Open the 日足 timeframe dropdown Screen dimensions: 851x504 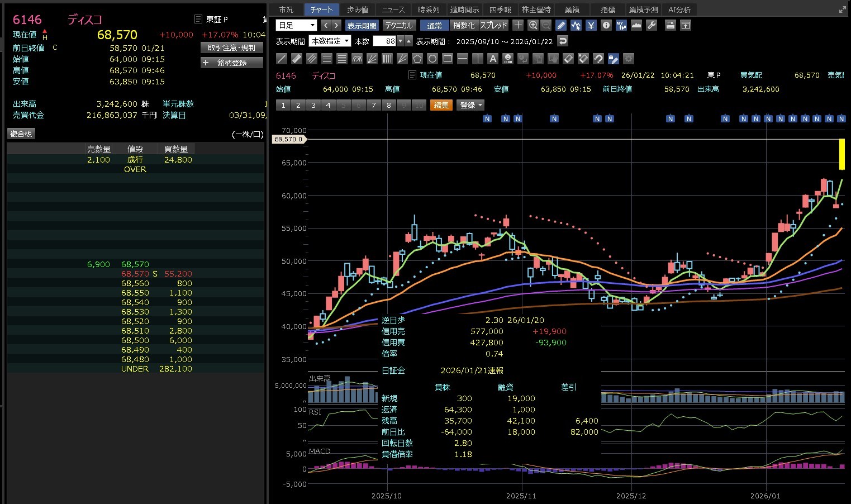tap(296, 25)
